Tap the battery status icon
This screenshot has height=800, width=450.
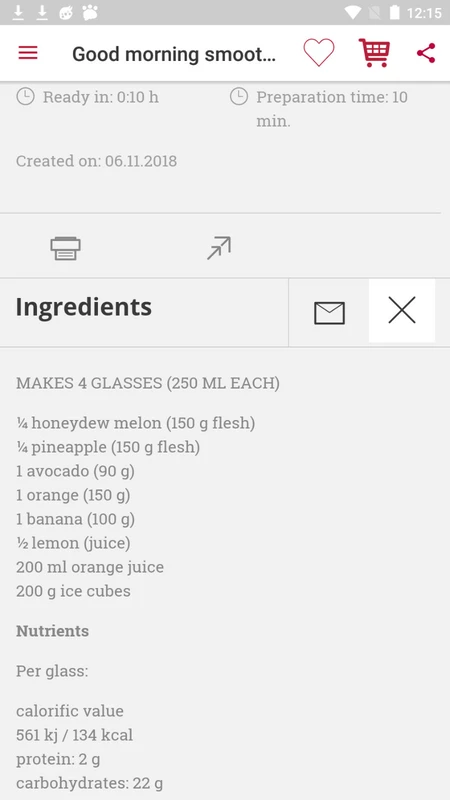[394, 12]
